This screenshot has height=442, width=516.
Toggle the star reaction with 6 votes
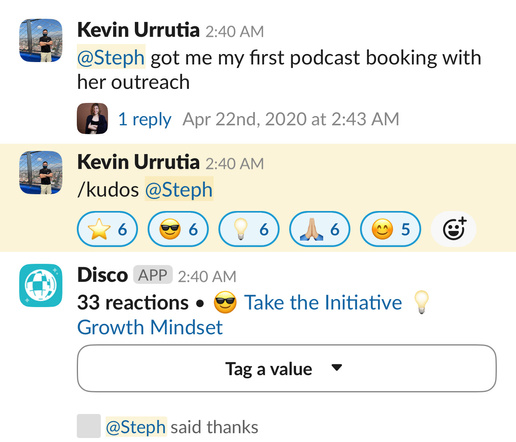(107, 229)
